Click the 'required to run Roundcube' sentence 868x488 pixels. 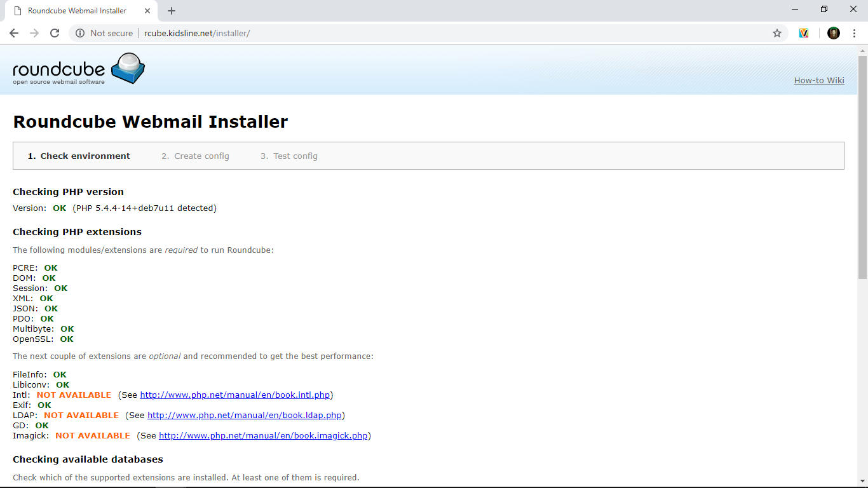coord(143,250)
